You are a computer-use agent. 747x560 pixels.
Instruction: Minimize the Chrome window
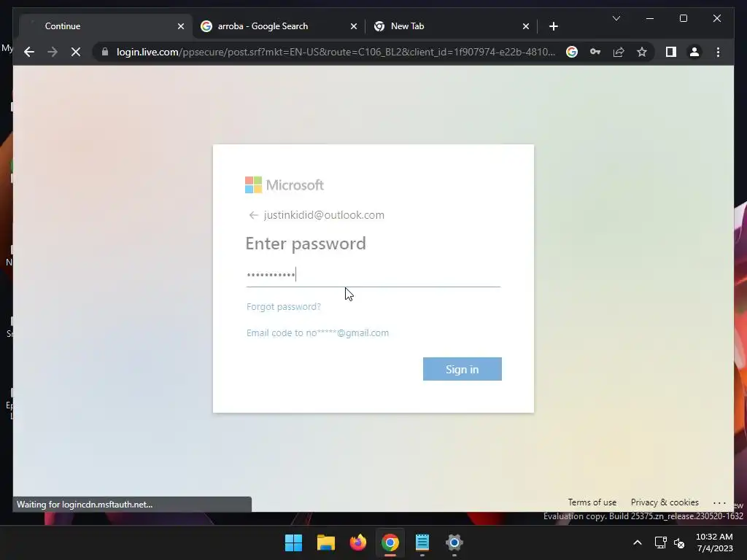coord(650,18)
